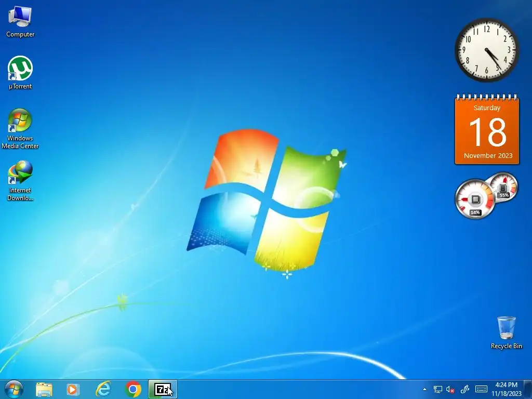Click the CPU meter gauge 14%

475,199
